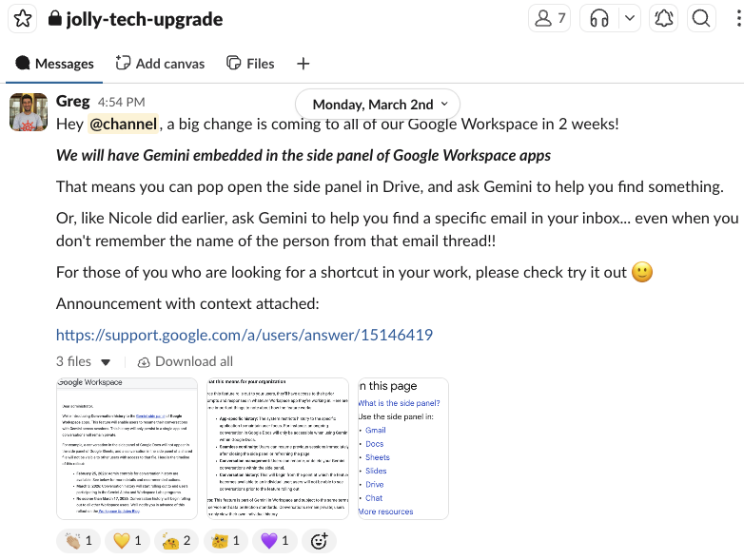The width and height of the screenshot is (744, 560).
Task: Toggle the party blob reaction with count 1
Action: coord(225,541)
